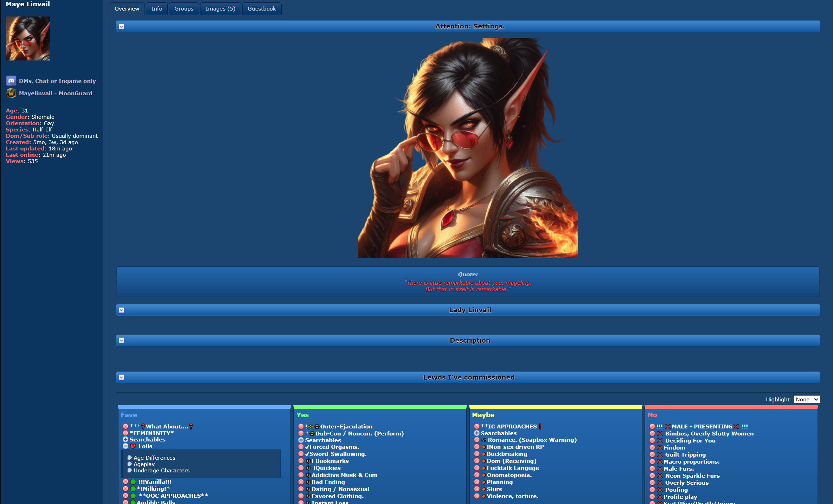Click the large character portrait image
The width and height of the screenshot is (833, 504).
pos(468,148)
